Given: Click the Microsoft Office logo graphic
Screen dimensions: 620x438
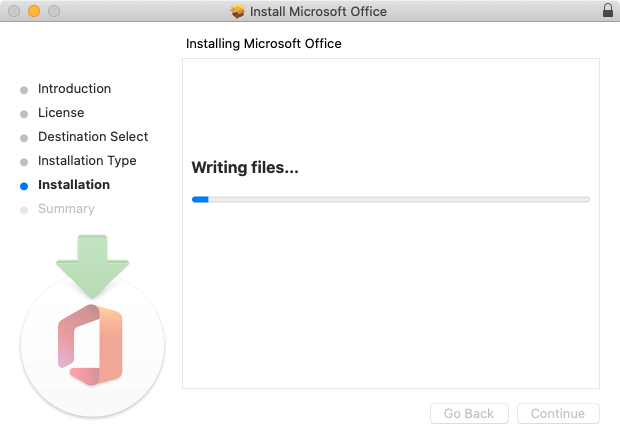Looking at the screenshot, I should click(x=90, y=345).
